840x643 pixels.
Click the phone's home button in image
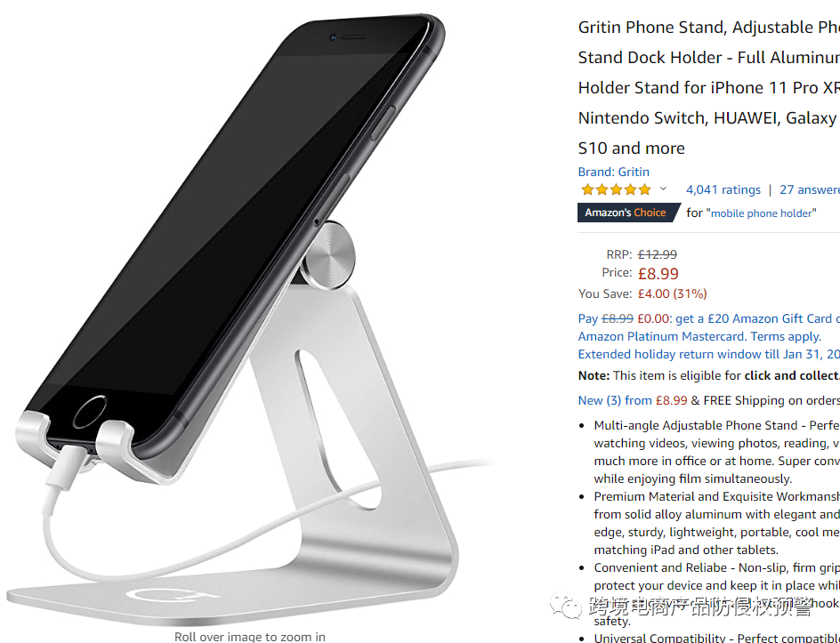(90, 411)
